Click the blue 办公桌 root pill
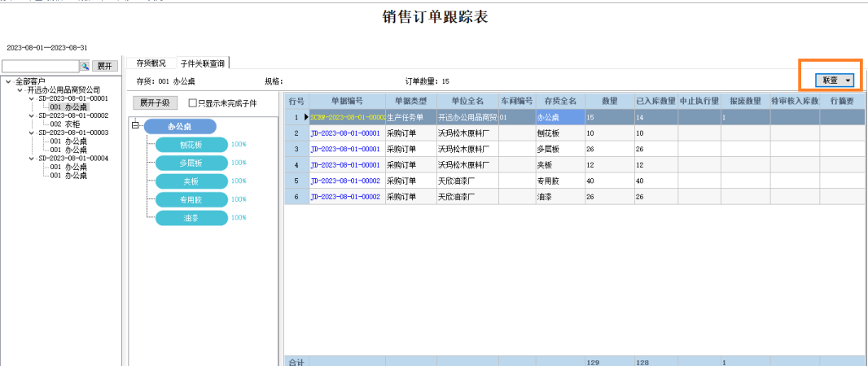This screenshot has height=366, width=868. (180, 127)
